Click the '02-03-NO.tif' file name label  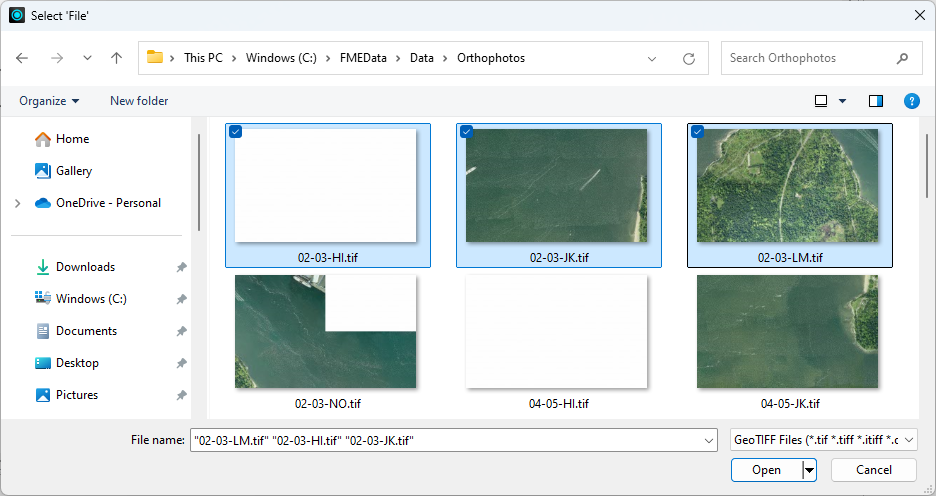point(328,403)
